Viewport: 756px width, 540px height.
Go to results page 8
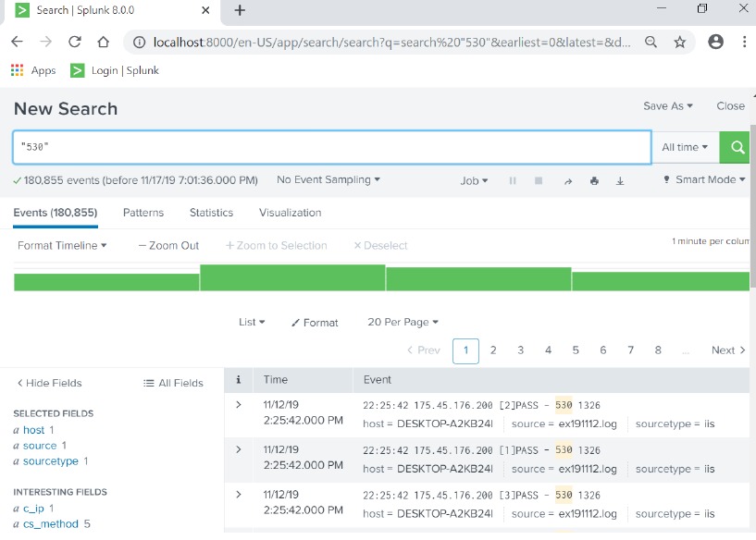658,350
